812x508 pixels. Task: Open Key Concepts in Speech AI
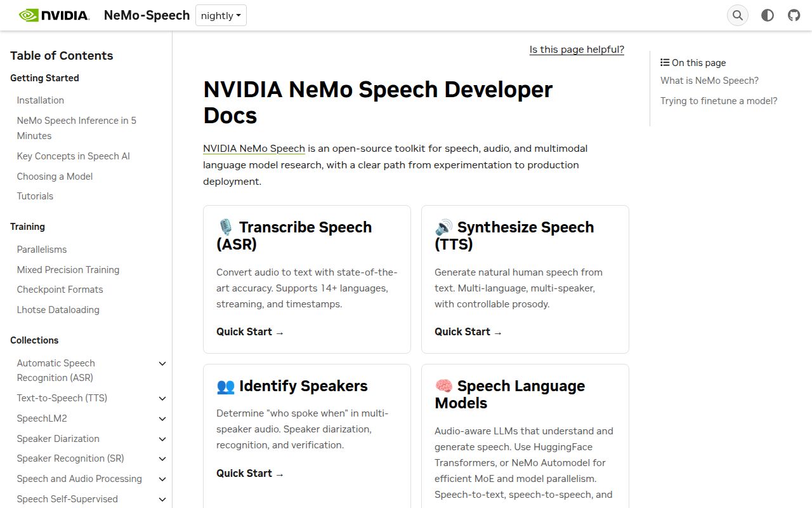click(x=74, y=156)
